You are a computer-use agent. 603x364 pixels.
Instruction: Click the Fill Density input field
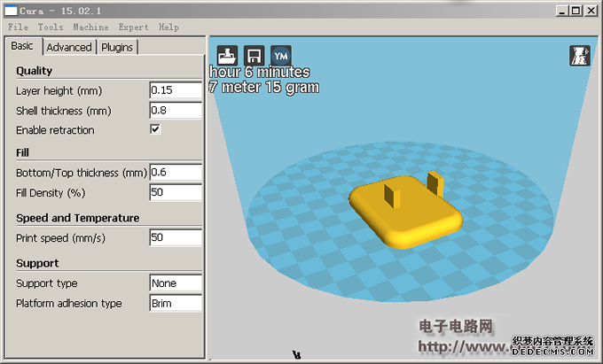pos(176,192)
